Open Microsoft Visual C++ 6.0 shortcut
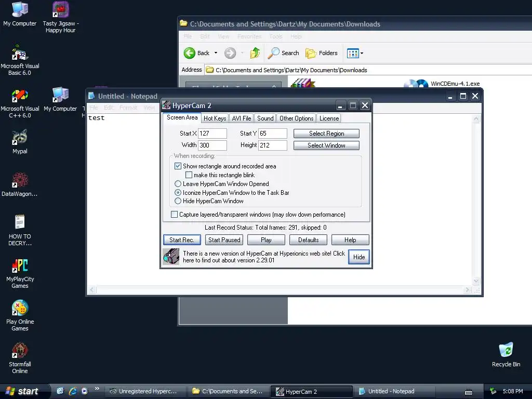Screen dimensions: 532x399 click(x=20, y=102)
